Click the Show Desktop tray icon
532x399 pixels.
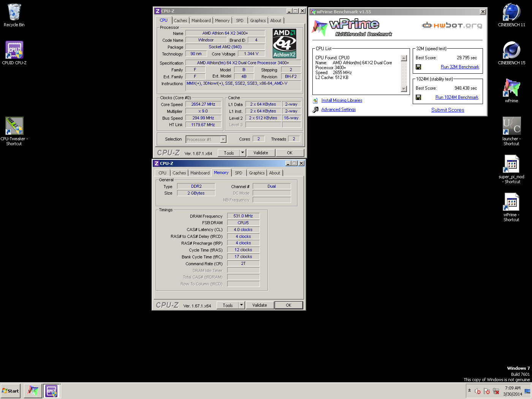click(527, 391)
